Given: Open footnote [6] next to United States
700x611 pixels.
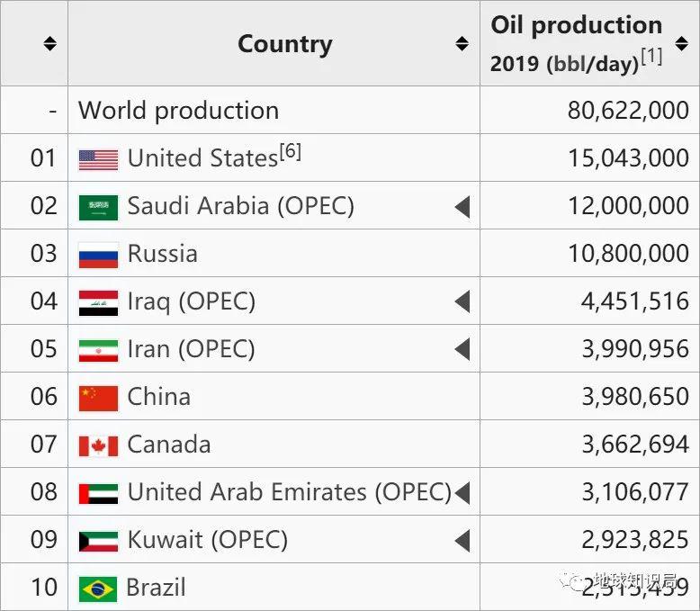Looking at the screenshot, I should point(291,151).
